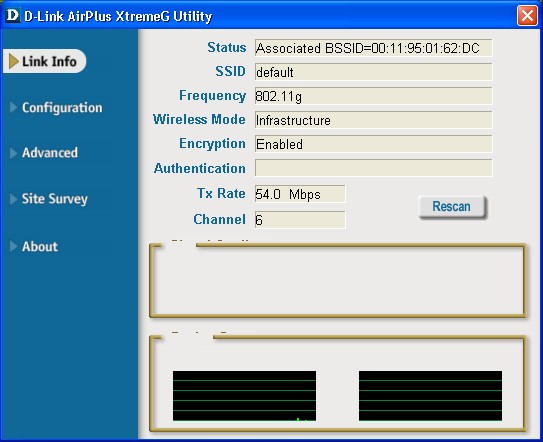Click the arrow icon beside Site Survey
Image resolution: width=543 pixels, height=442 pixels.
pyautogui.click(x=14, y=199)
